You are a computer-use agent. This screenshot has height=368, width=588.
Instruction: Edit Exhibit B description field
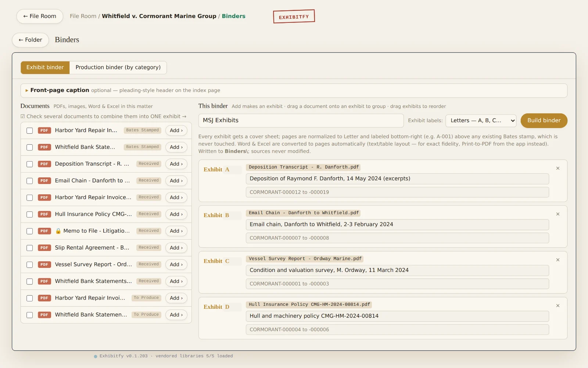397,224
